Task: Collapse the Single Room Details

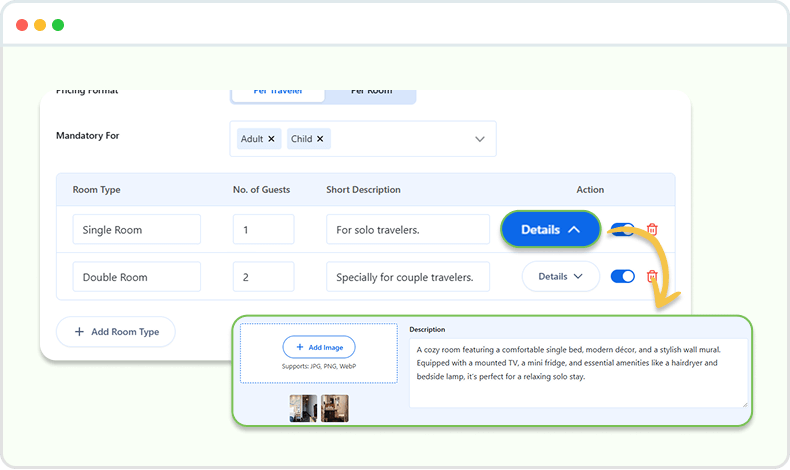Action: point(550,230)
